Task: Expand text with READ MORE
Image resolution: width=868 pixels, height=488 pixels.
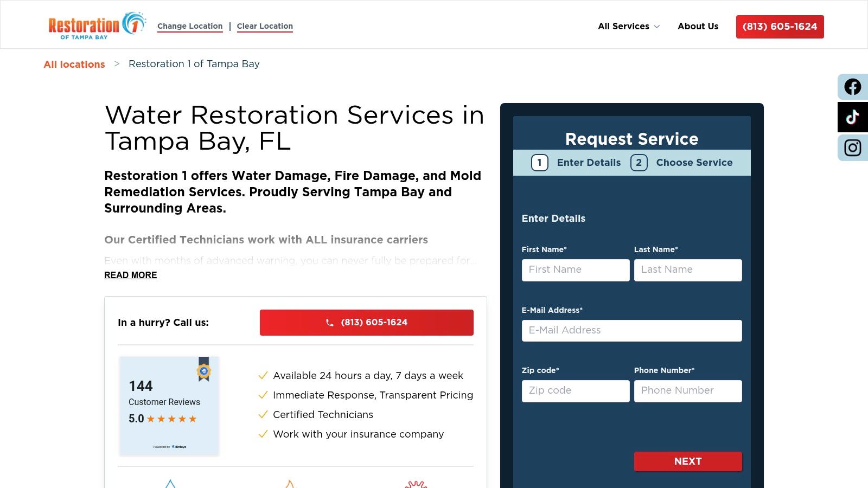Action: 131,275
